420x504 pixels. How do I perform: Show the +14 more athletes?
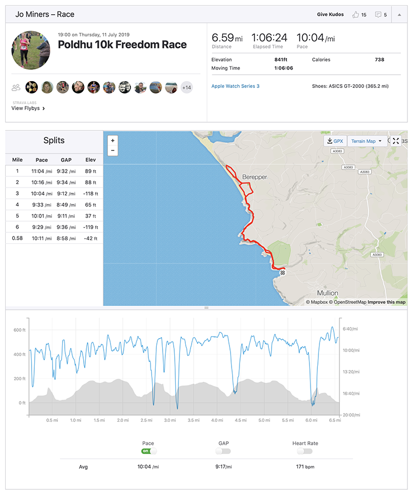186,87
